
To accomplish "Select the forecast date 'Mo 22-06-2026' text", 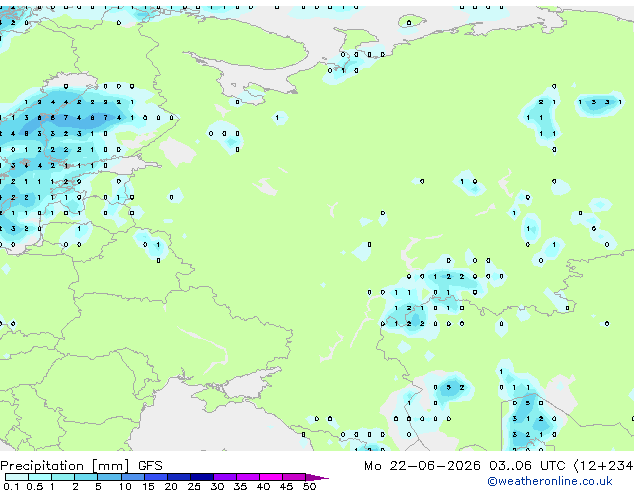I will pos(422,466).
